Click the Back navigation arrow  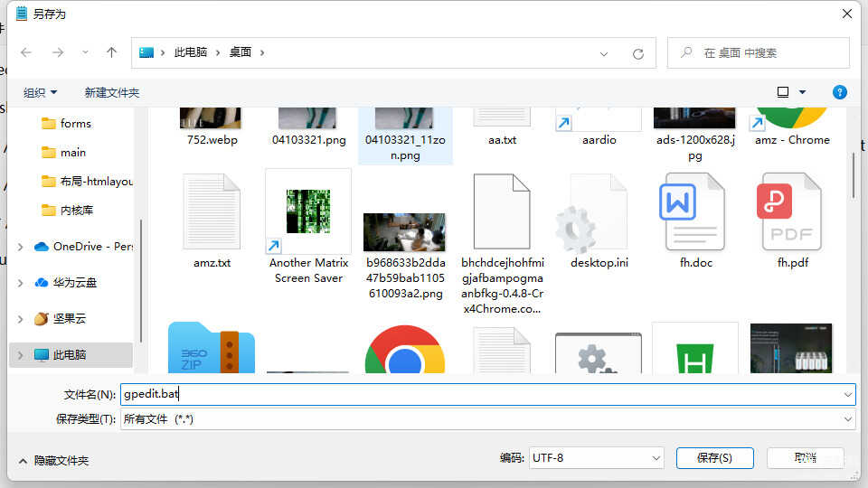(26, 52)
